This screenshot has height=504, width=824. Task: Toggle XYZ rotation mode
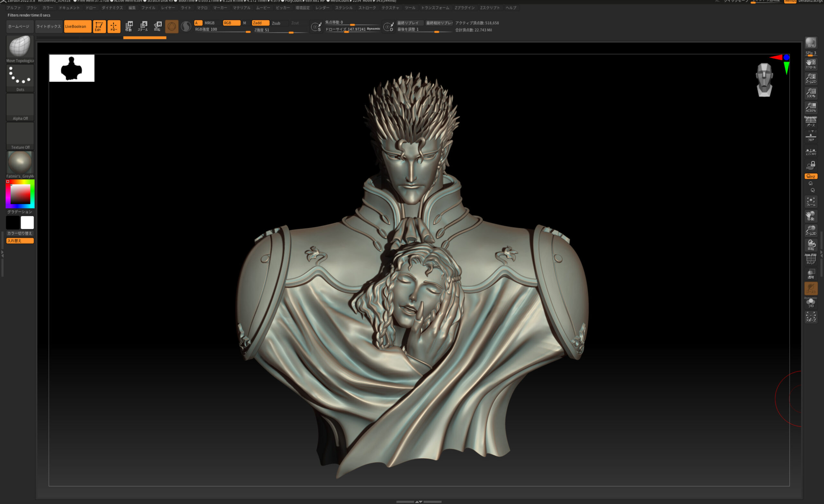coord(811,176)
